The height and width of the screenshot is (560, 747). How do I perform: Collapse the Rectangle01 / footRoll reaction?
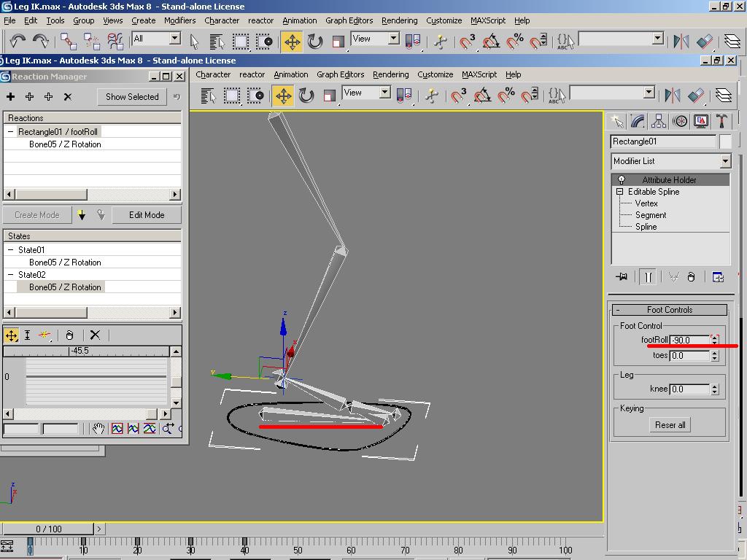pos(10,132)
